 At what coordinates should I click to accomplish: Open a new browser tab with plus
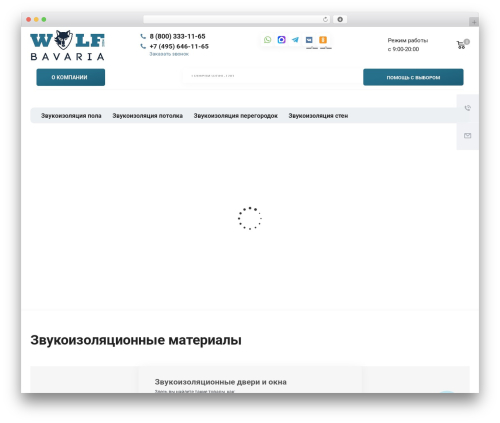point(474,22)
